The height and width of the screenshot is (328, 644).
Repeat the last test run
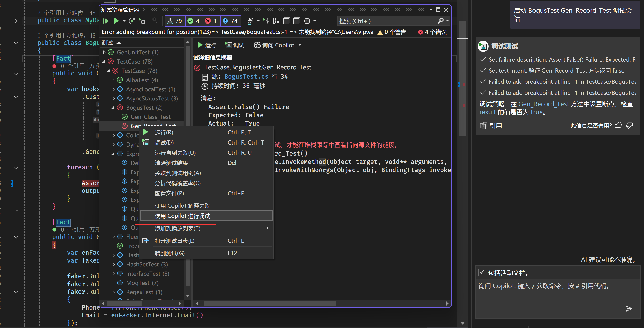[x=132, y=21]
